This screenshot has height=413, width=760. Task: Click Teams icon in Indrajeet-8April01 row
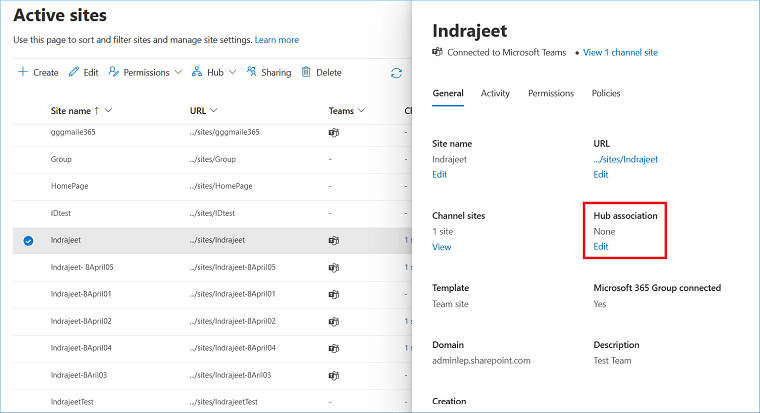click(x=334, y=294)
